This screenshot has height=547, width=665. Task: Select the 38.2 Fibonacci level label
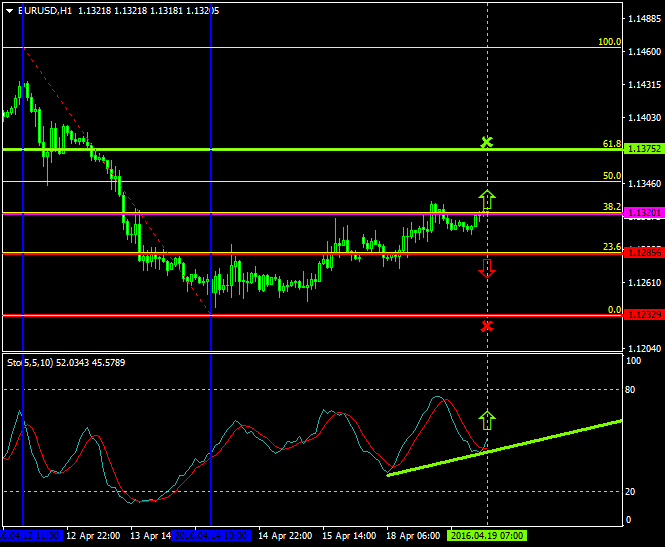click(612, 207)
